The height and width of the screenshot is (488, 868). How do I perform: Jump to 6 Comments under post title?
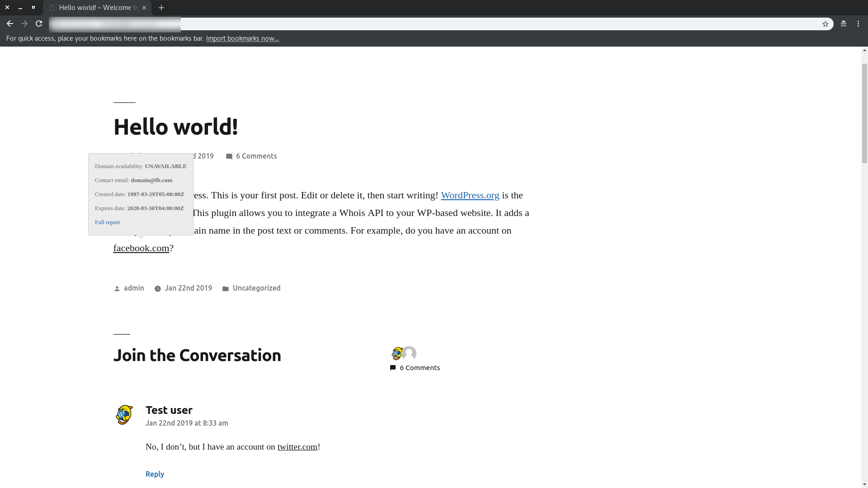256,156
